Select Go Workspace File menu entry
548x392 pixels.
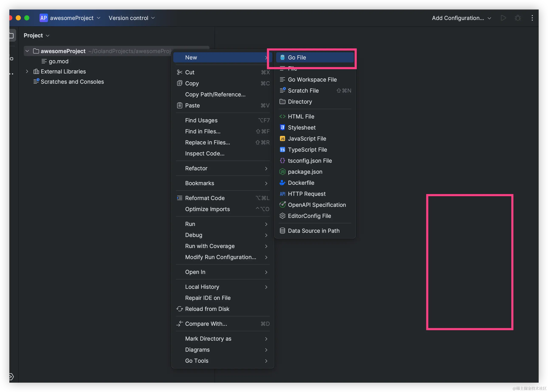click(312, 80)
